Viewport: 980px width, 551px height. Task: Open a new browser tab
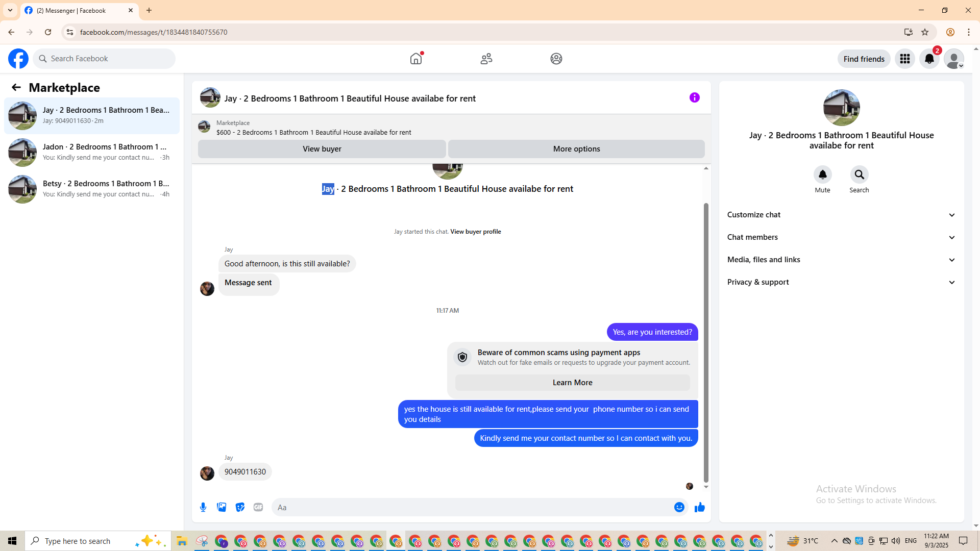pos(149,10)
